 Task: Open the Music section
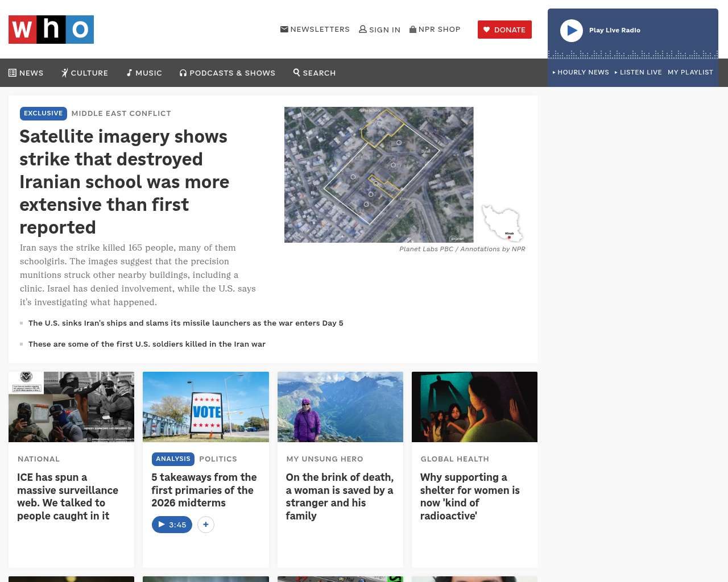[144, 73]
